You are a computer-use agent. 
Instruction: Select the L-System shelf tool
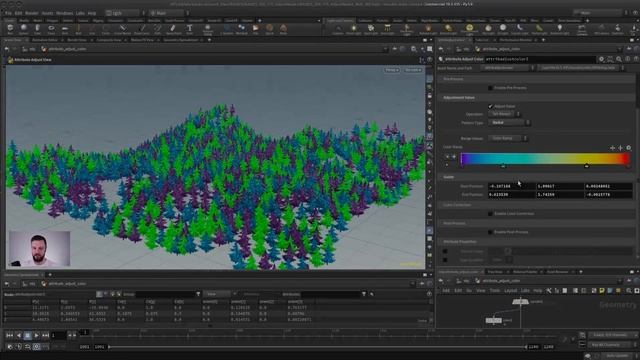tap(227, 29)
